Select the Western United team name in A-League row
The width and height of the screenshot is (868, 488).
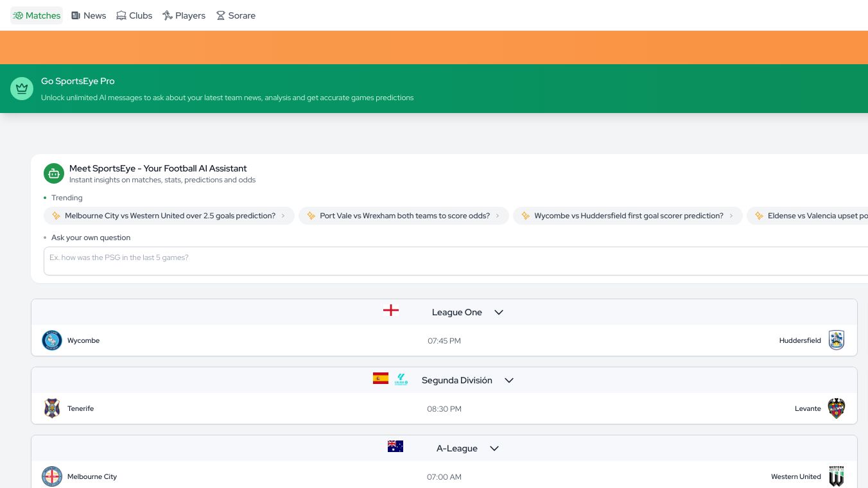796,476
